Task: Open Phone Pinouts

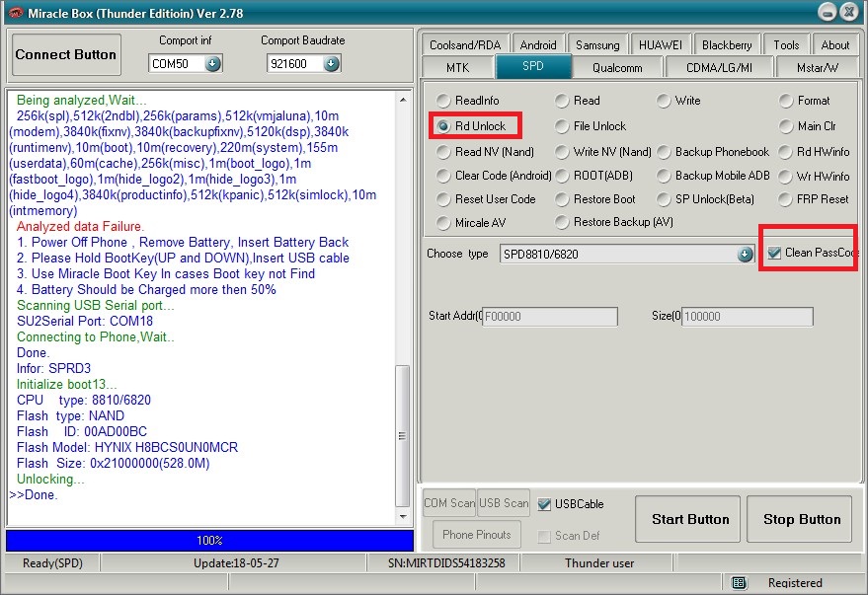Action: point(477,534)
